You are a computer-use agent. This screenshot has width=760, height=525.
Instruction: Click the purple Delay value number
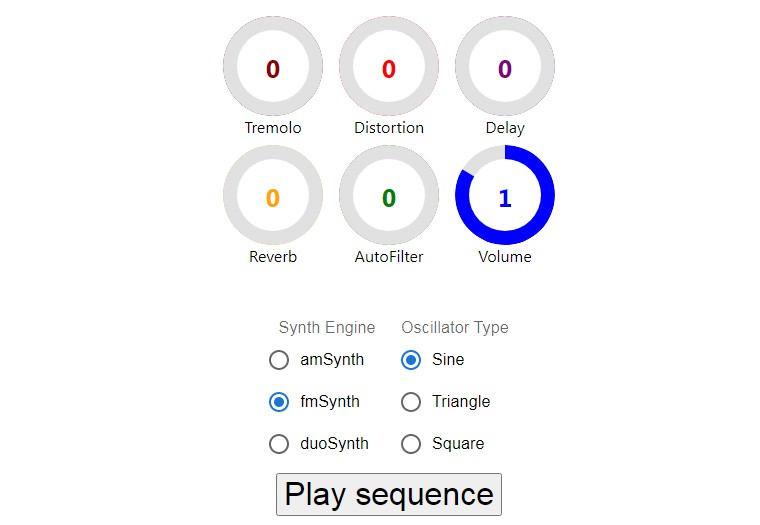pos(505,69)
